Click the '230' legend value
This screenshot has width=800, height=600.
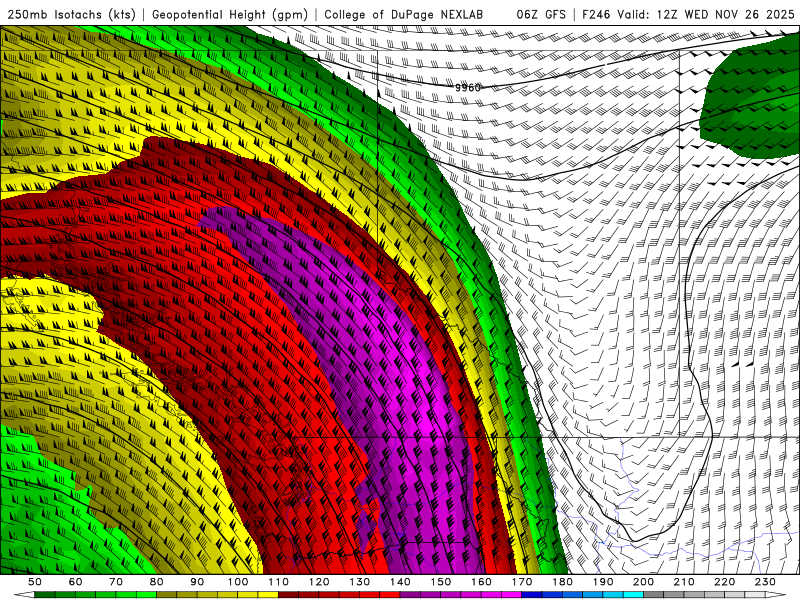click(x=765, y=582)
